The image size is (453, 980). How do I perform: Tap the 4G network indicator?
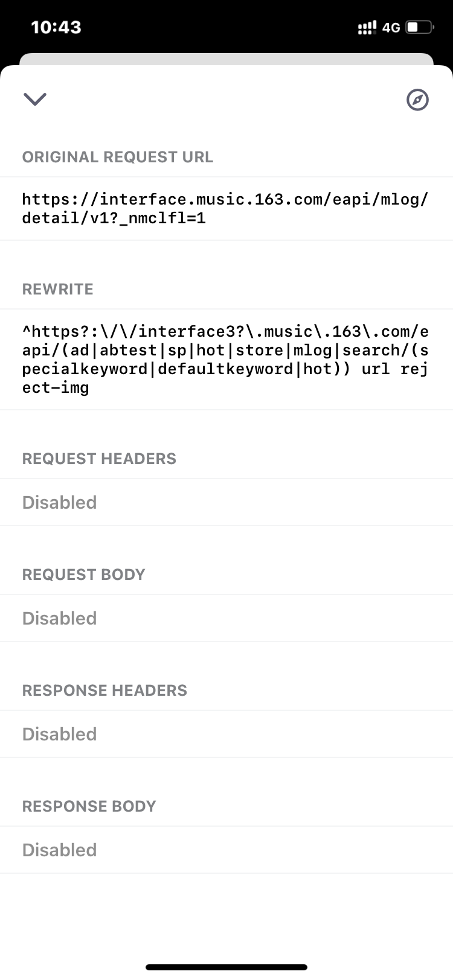[x=391, y=27]
